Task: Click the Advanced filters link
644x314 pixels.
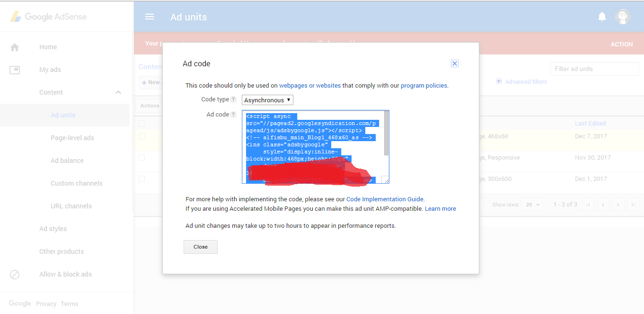Action: tap(526, 81)
